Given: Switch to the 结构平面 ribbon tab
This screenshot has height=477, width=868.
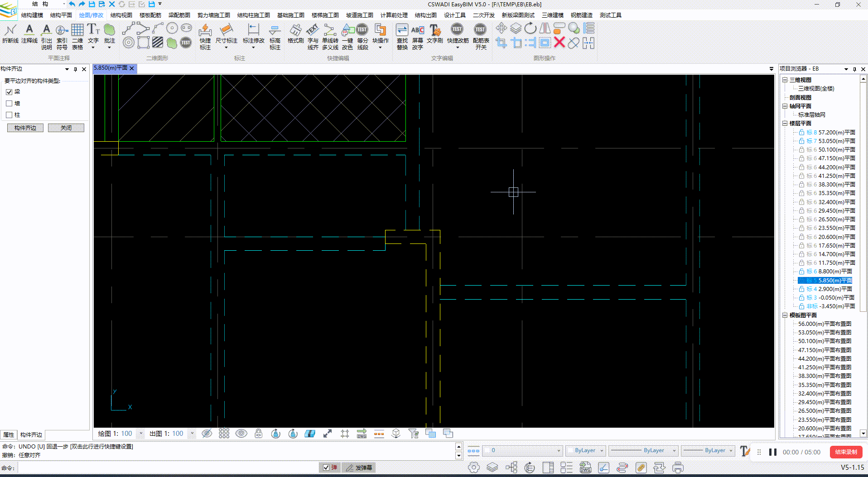Looking at the screenshot, I should [61, 15].
